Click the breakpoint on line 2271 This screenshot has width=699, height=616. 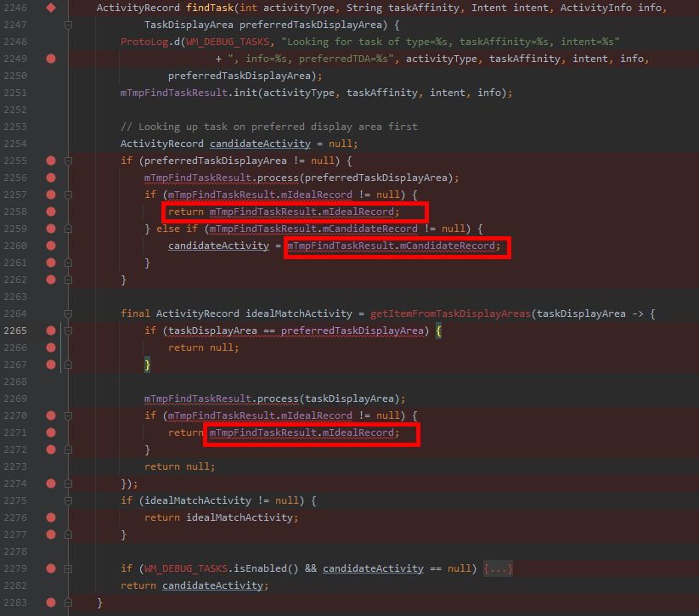point(51,432)
